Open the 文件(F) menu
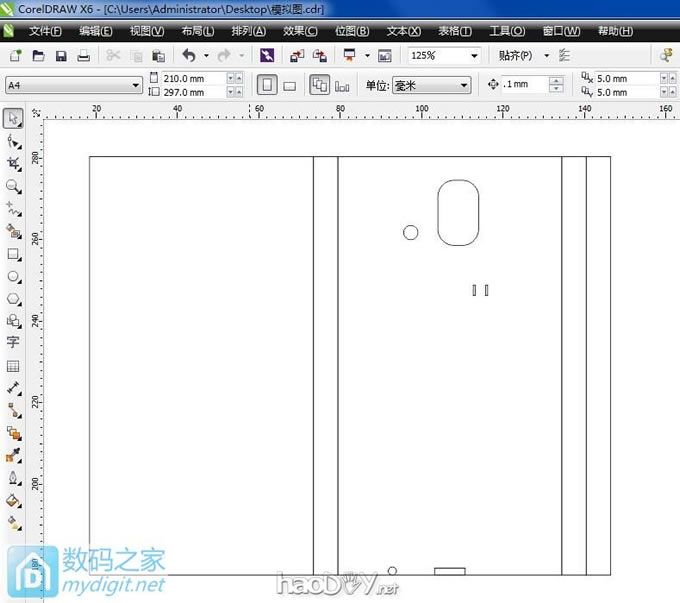 point(45,31)
